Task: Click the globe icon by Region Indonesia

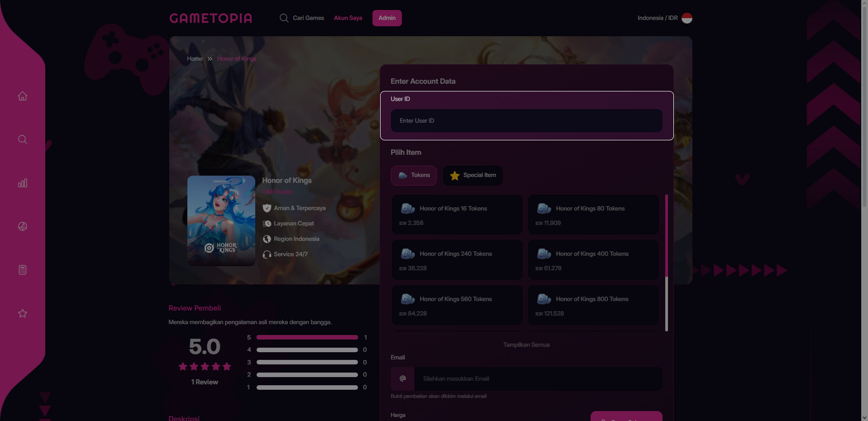Action: pos(267,239)
